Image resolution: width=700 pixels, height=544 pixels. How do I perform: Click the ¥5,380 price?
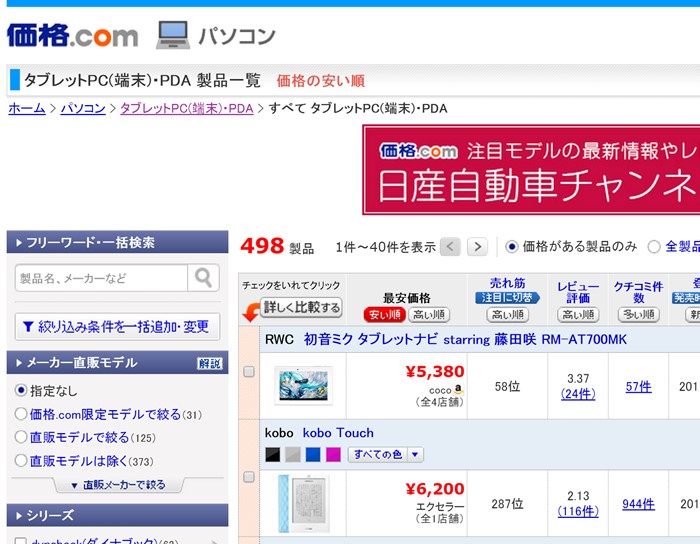435,371
